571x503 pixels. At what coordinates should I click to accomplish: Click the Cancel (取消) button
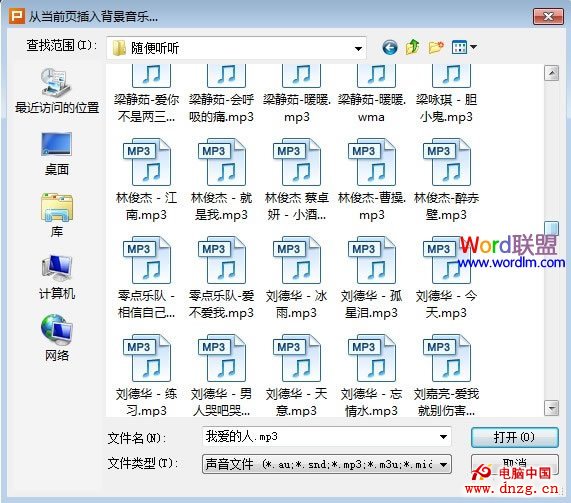pos(514,463)
